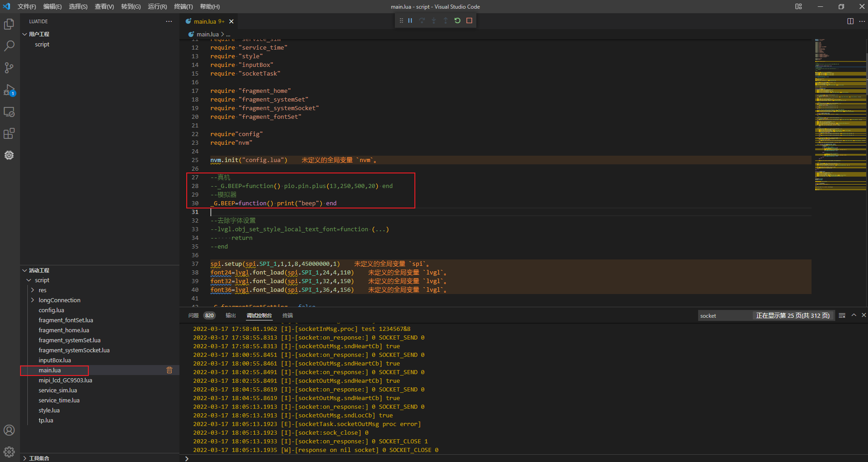This screenshot has width=868, height=462.
Task: Open the Search view in activity bar
Action: pos(9,46)
